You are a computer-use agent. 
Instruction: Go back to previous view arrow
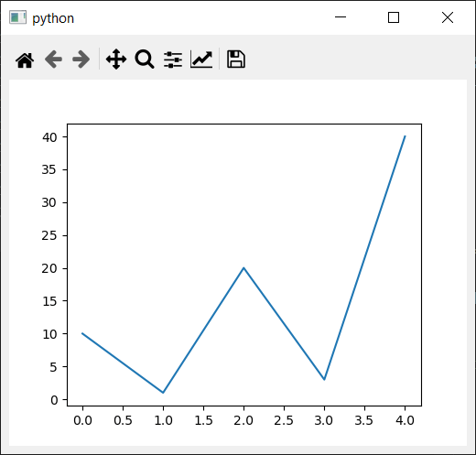tap(53, 60)
